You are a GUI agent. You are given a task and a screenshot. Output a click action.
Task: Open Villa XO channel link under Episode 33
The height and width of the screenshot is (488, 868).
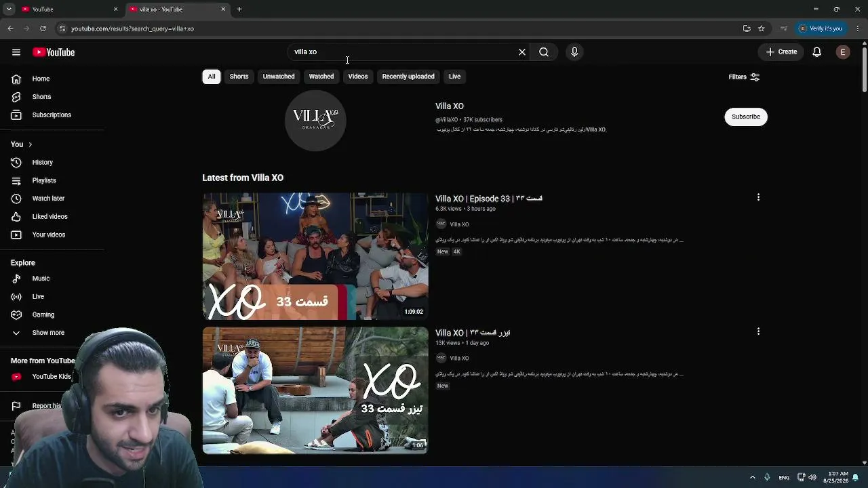coord(459,224)
